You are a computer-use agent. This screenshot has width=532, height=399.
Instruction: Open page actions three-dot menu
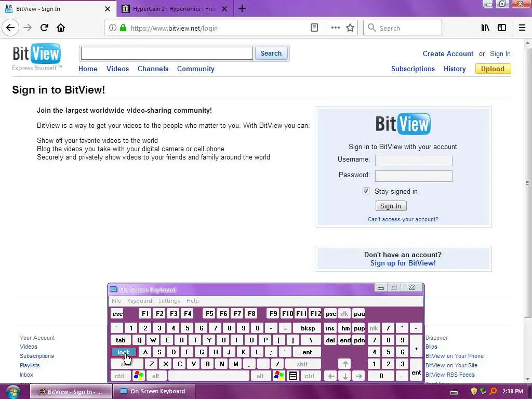tap(335, 28)
